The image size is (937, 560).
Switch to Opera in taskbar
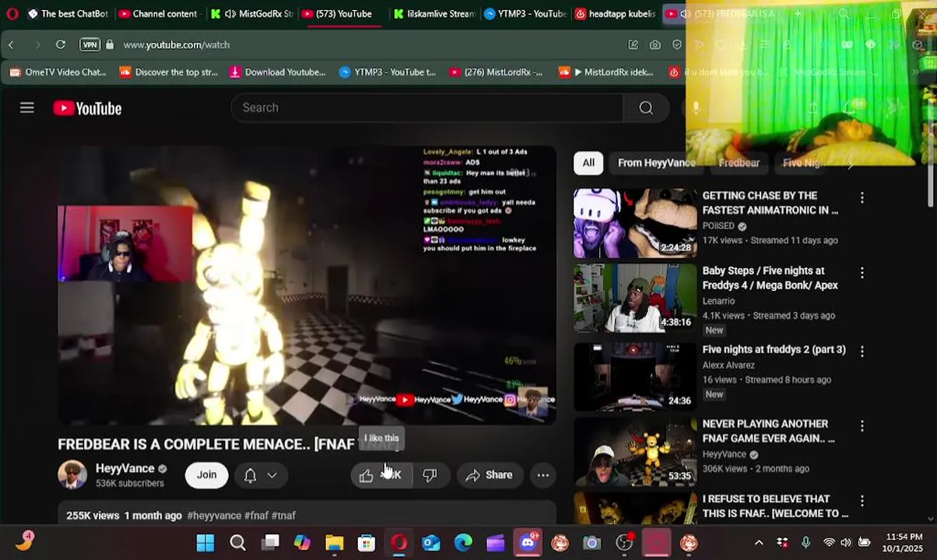pos(398,543)
